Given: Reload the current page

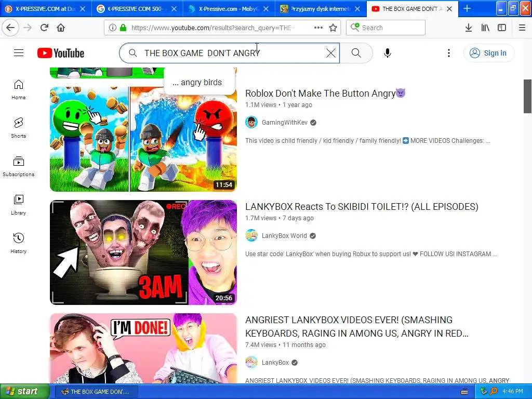Looking at the screenshot, I should pos(45,28).
